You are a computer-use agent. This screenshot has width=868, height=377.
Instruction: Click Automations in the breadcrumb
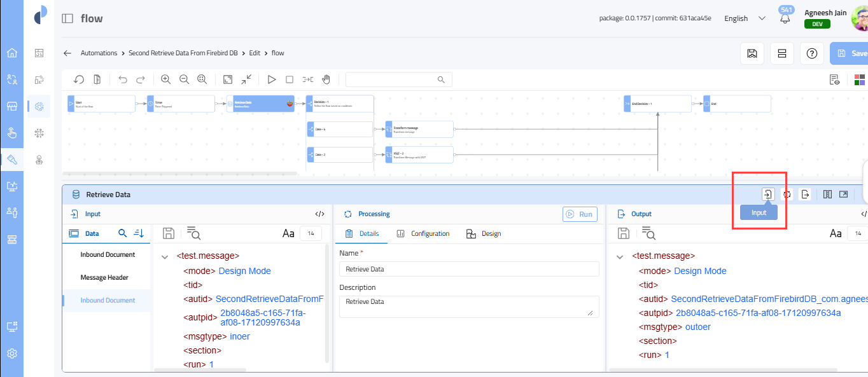[99, 53]
